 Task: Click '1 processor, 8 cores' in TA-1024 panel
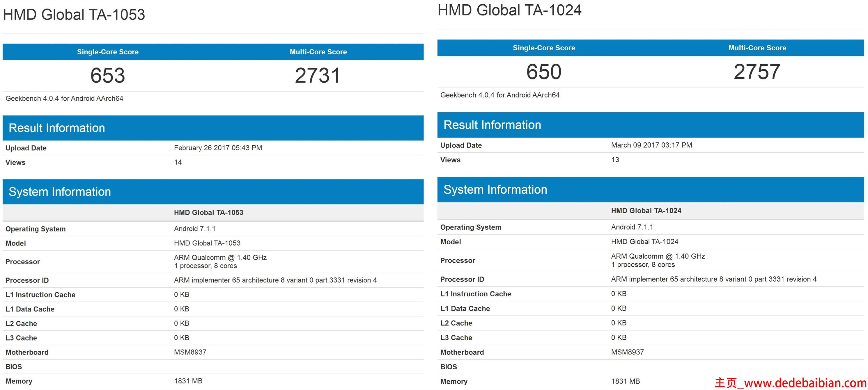[643, 264]
